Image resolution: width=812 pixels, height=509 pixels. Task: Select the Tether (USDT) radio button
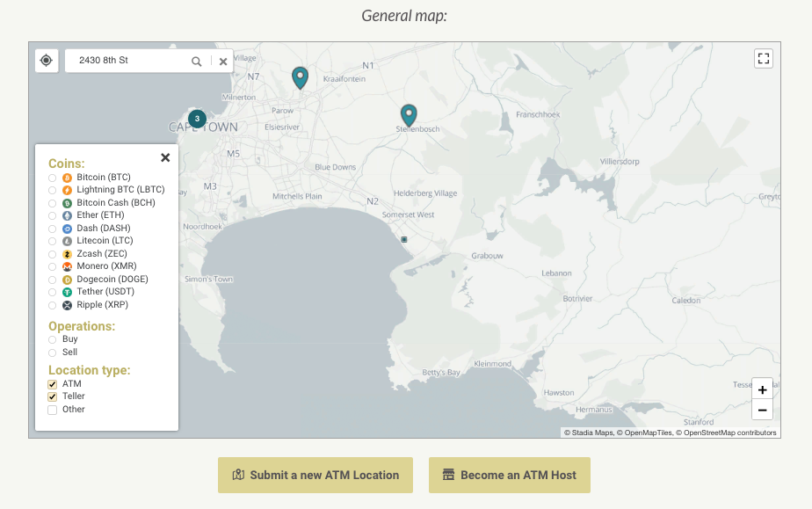point(53,293)
